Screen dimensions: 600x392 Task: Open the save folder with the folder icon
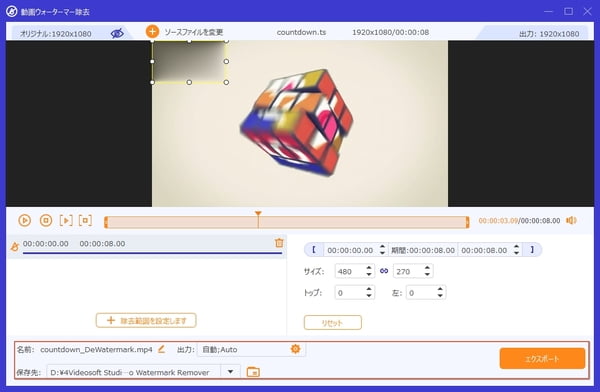(253, 371)
